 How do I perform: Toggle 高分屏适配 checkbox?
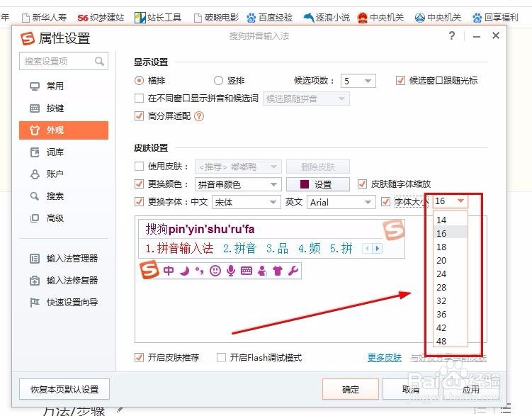tap(139, 116)
